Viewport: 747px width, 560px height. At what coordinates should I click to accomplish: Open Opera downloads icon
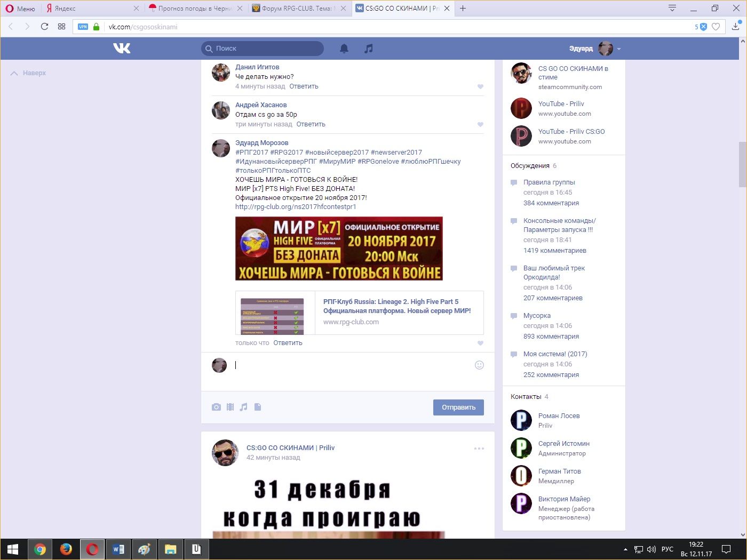click(736, 26)
